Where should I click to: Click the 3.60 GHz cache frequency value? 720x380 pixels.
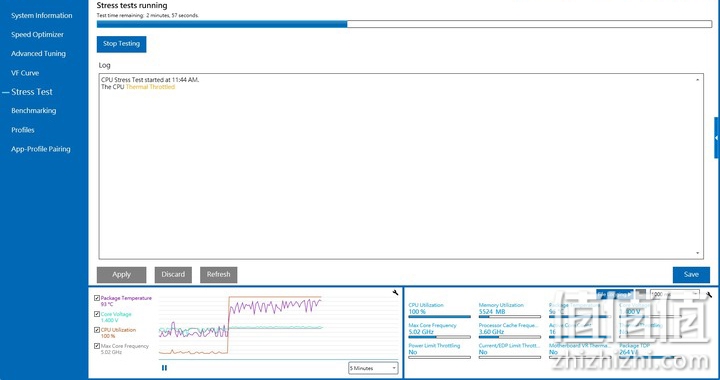(x=492, y=332)
